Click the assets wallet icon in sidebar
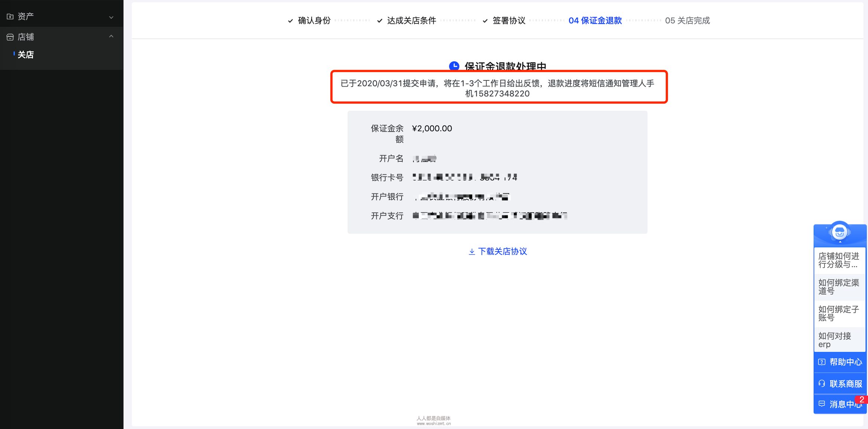Viewport: 868px width, 429px height. coord(10,16)
